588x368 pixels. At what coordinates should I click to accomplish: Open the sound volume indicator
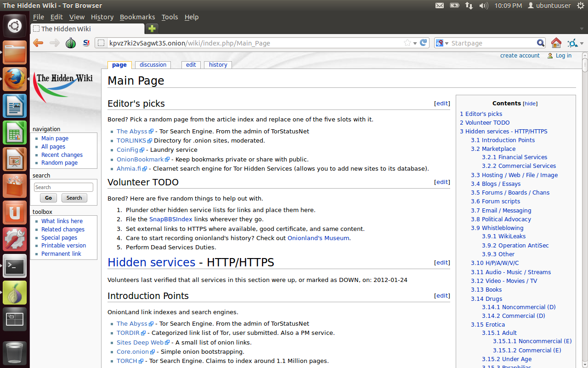[483, 6]
